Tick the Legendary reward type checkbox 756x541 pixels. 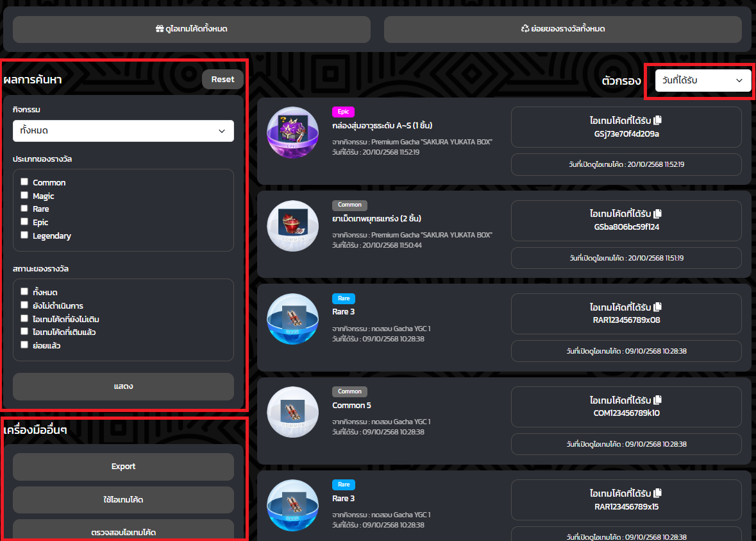[x=24, y=236]
